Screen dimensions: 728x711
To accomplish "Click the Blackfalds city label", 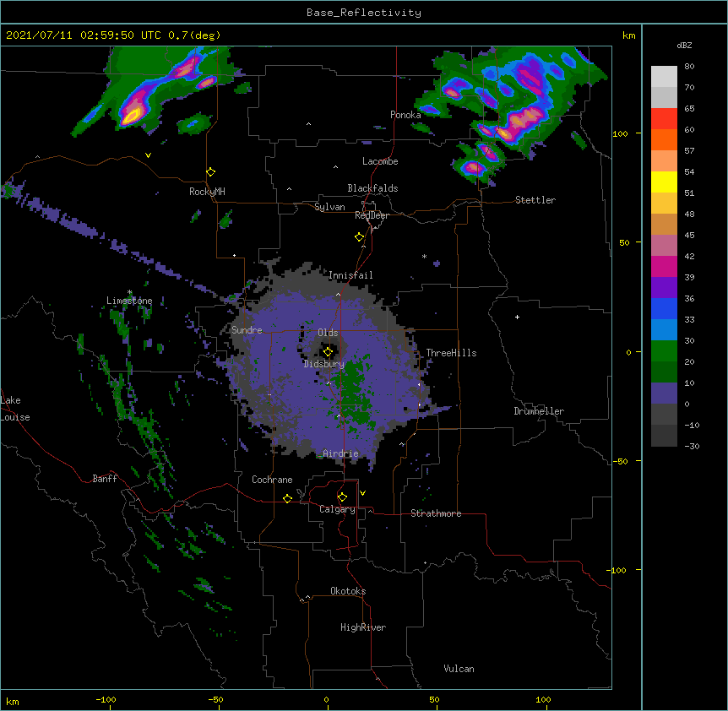I will pyautogui.click(x=372, y=188).
